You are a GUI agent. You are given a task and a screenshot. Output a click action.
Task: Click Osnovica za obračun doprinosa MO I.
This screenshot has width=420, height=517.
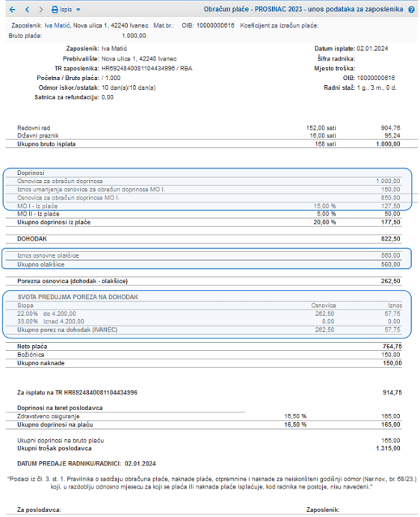click(68, 198)
